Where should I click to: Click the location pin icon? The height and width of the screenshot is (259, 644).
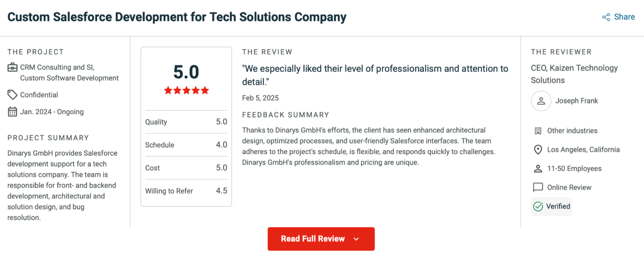[538, 150]
